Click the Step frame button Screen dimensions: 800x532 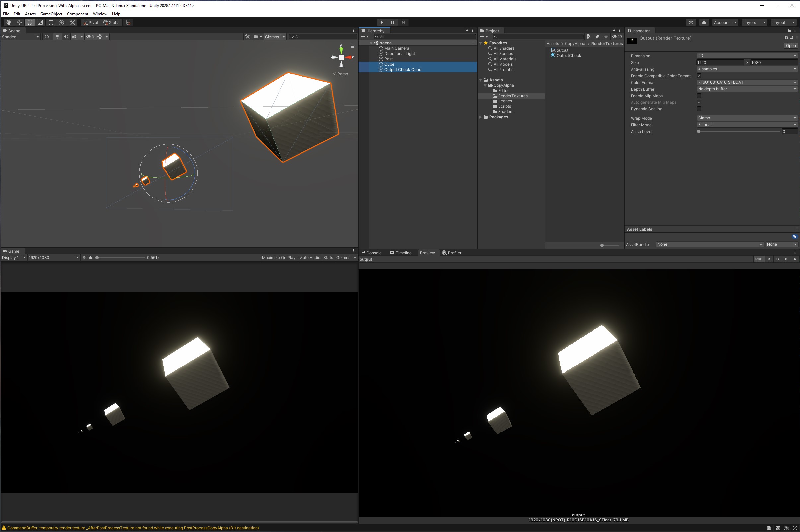(403, 23)
